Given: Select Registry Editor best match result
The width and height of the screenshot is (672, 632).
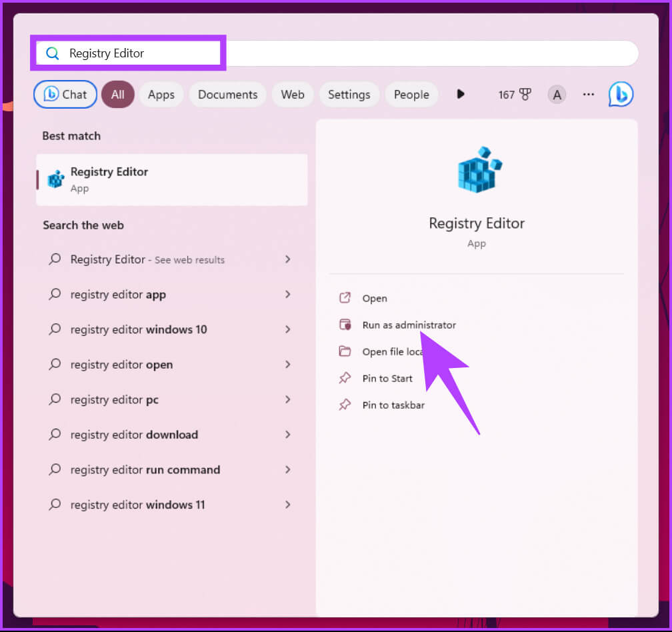Looking at the screenshot, I should [172, 179].
